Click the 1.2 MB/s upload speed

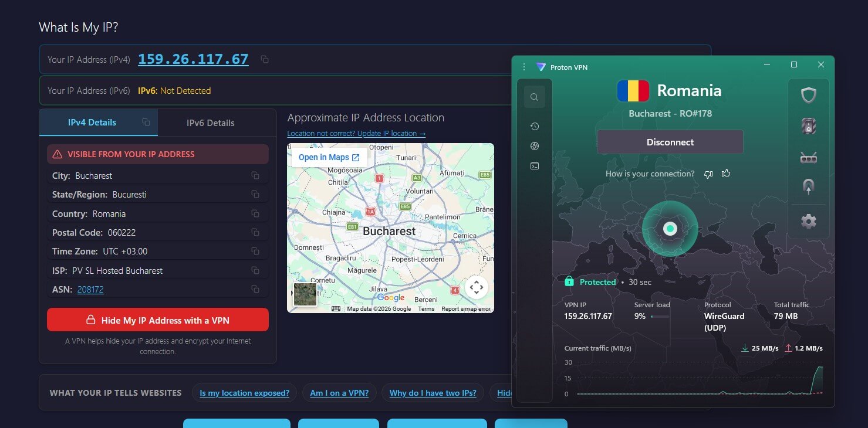click(808, 348)
